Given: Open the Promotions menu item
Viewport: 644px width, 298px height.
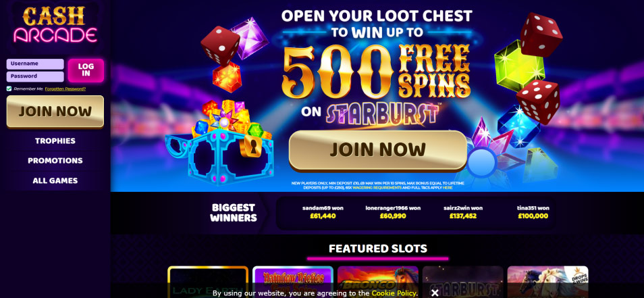Looking at the screenshot, I should (55, 161).
